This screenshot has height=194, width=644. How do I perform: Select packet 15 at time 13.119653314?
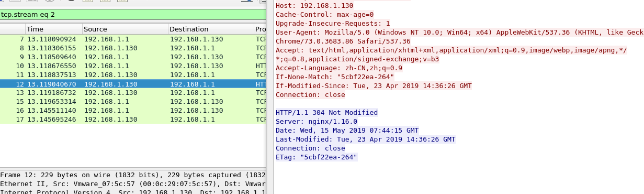(x=133, y=102)
